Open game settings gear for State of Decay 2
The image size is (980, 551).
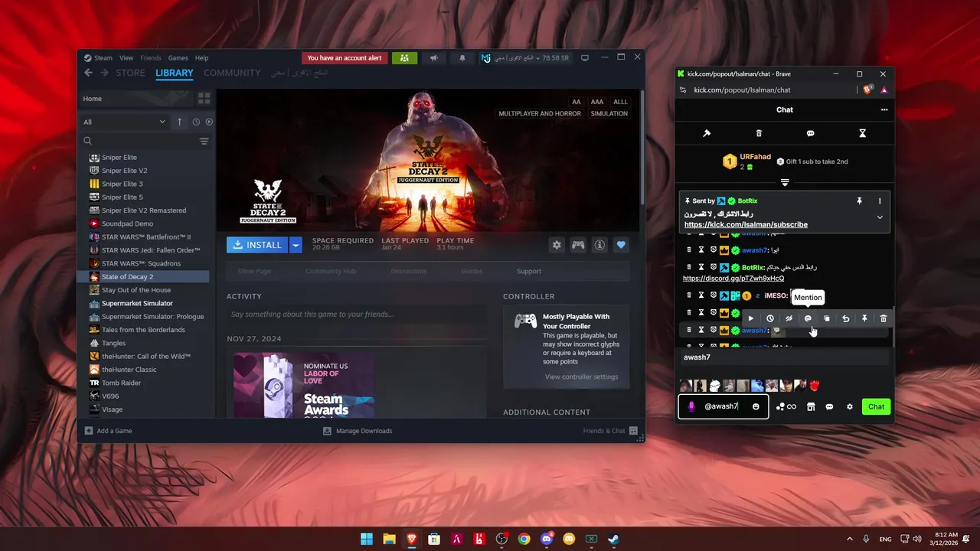pos(557,245)
